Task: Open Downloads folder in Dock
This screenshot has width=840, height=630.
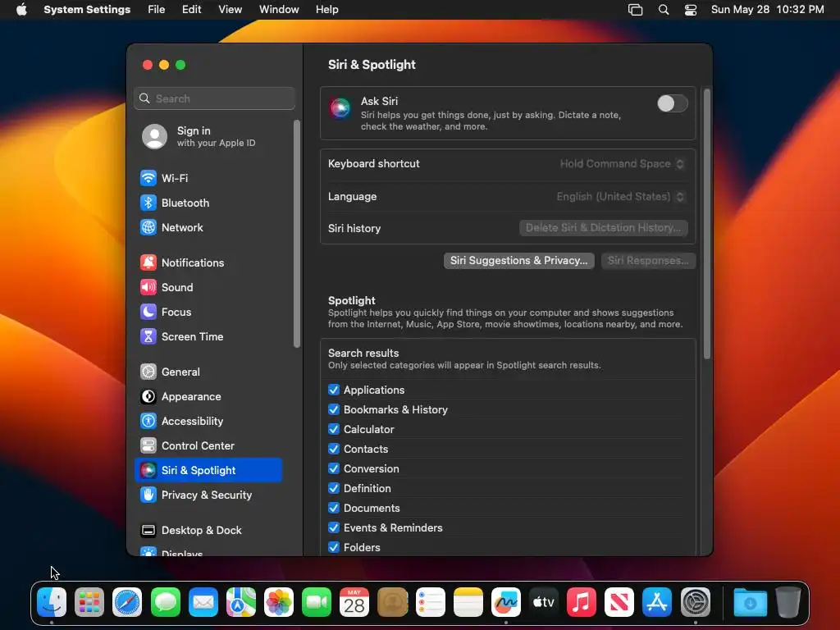Action: pos(750,602)
